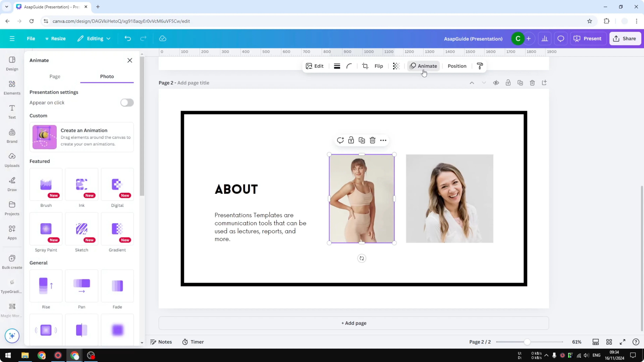Switch to the Page tab in Animate panel
The image size is (644, 362).
point(55,76)
